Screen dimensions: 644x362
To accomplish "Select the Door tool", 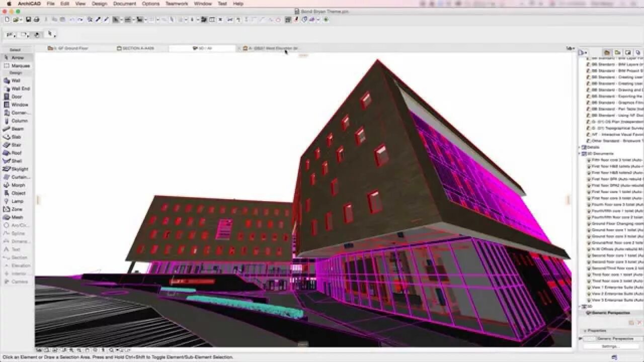I will point(17,97).
